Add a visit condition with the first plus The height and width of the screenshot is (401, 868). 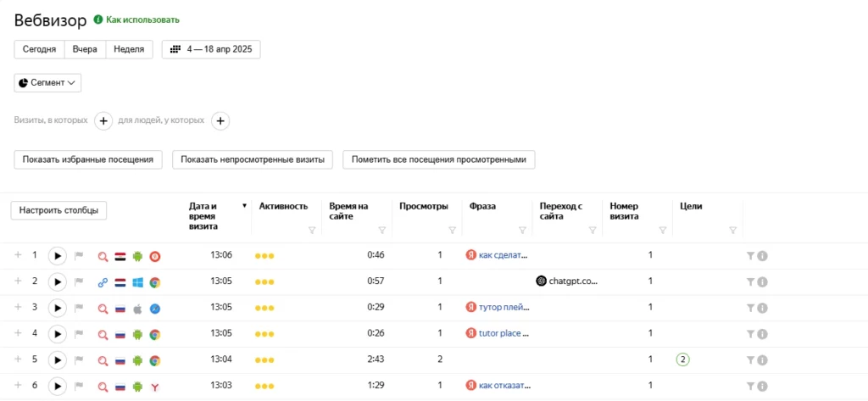point(103,120)
